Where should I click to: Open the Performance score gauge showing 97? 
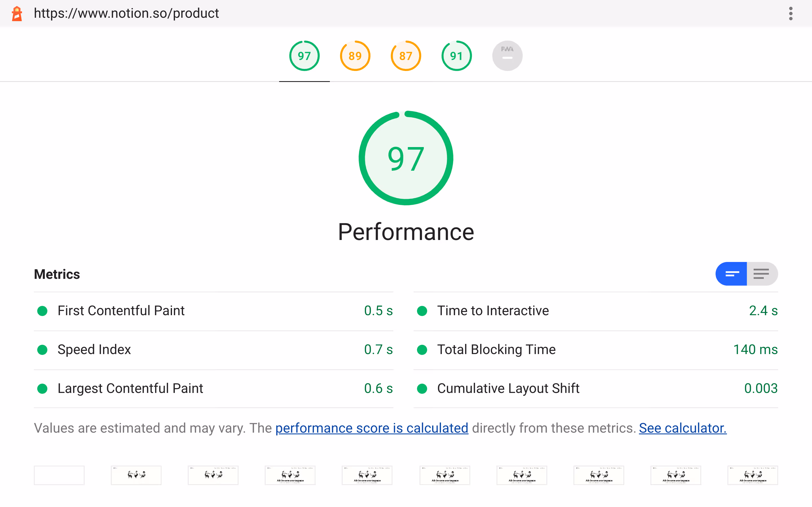pos(304,56)
